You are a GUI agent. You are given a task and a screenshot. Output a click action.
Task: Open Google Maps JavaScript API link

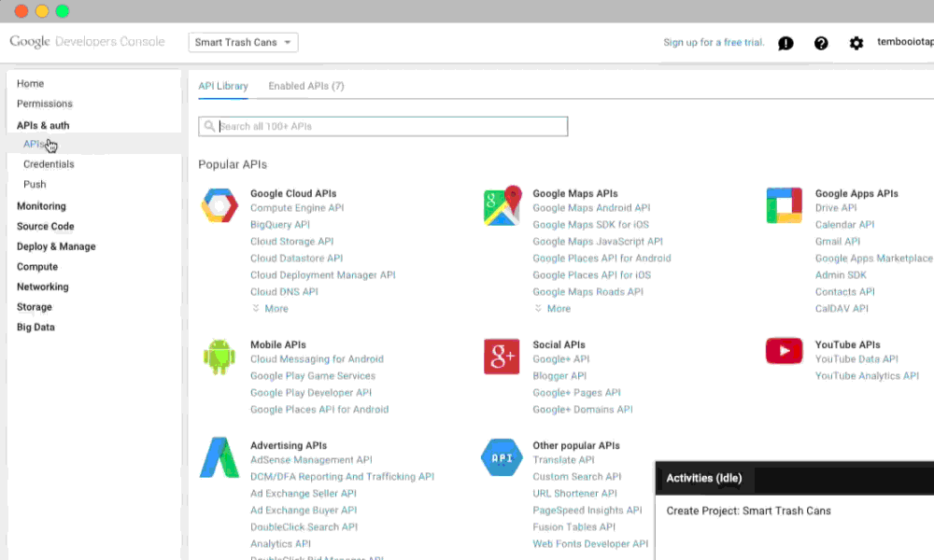pyautogui.click(x=598, y=242)
